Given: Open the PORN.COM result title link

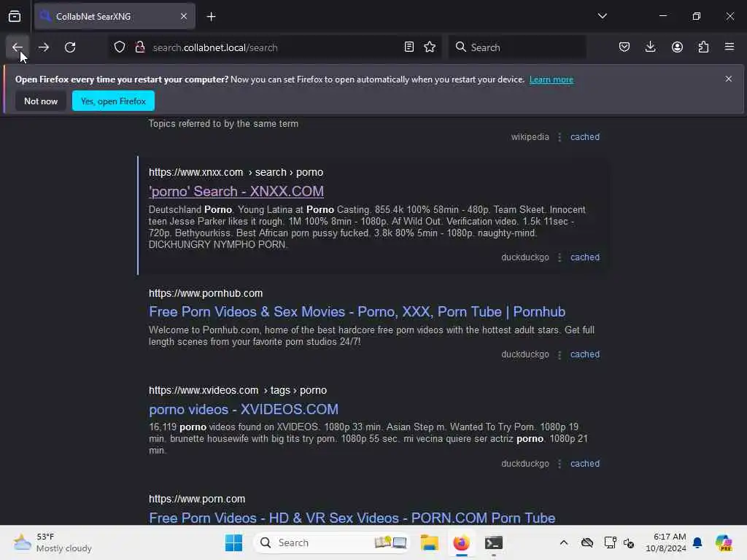Looking at the screenshot, I should 352,518.
